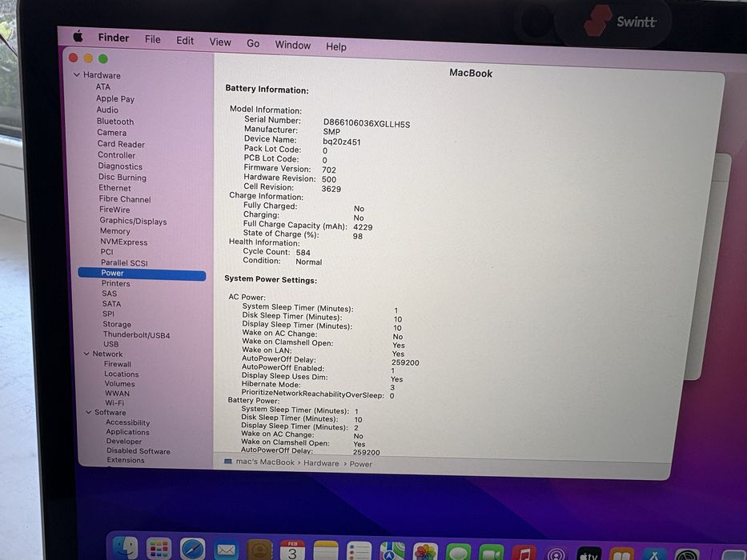747x560 pixels.
Task: Click Cycle Count value 584
Action: click(303, 253)
